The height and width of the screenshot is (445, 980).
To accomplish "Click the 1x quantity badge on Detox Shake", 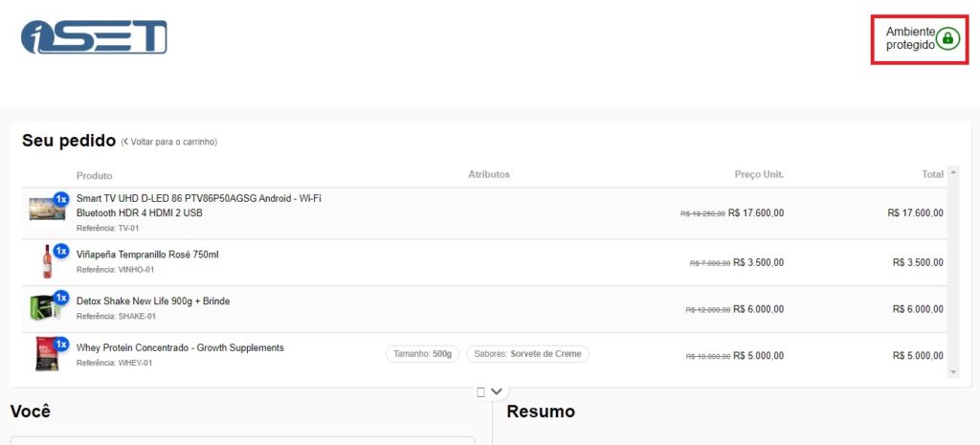I will pos(61,298).
